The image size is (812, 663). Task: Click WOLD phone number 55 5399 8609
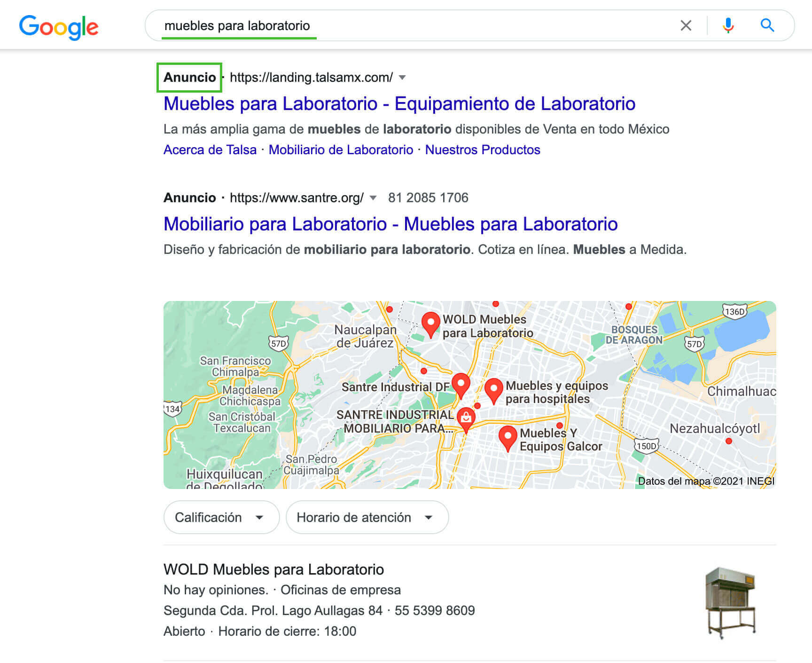click(x=435, y=610)
